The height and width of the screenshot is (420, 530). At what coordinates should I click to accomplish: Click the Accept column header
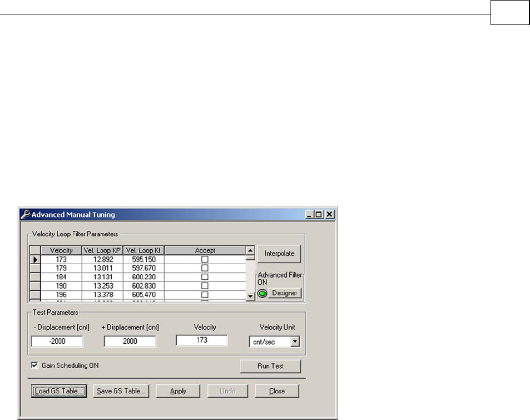(205, 250)
